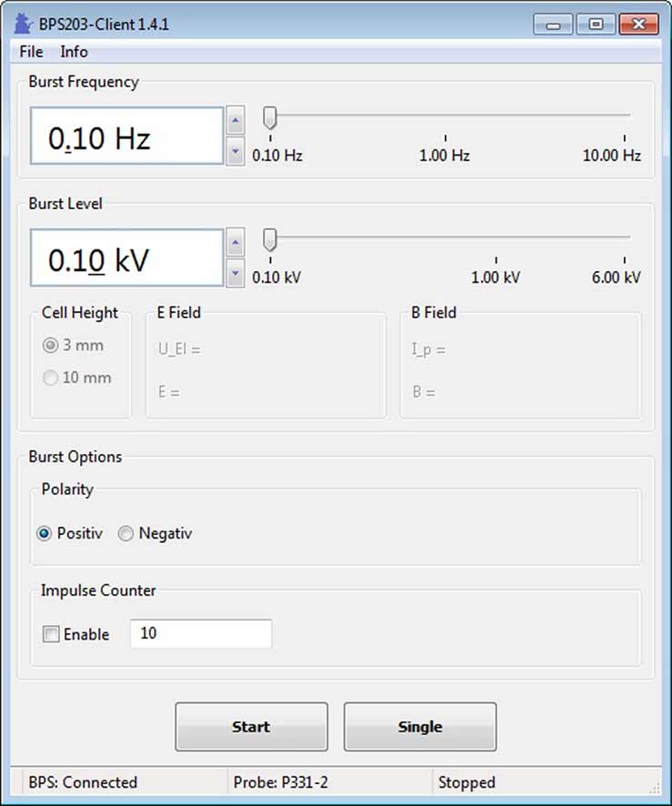Click the BPS203-Client app icon in title bar
Viewport: 672px width, 806px height.
coord(24,24)
